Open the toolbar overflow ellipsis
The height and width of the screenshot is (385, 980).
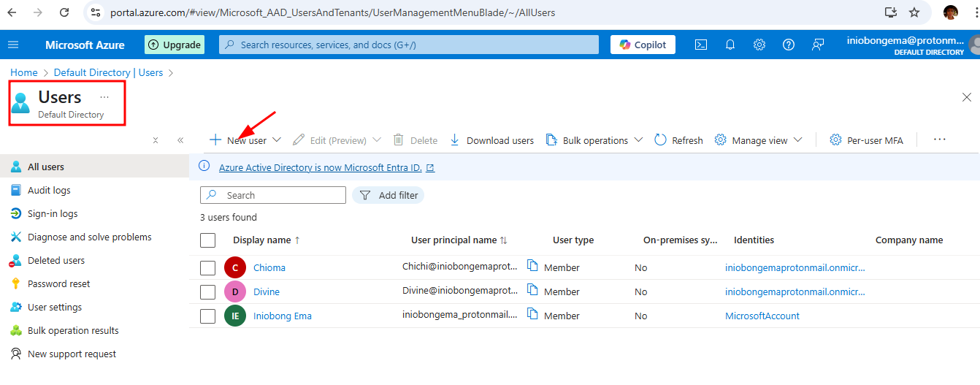940,140
